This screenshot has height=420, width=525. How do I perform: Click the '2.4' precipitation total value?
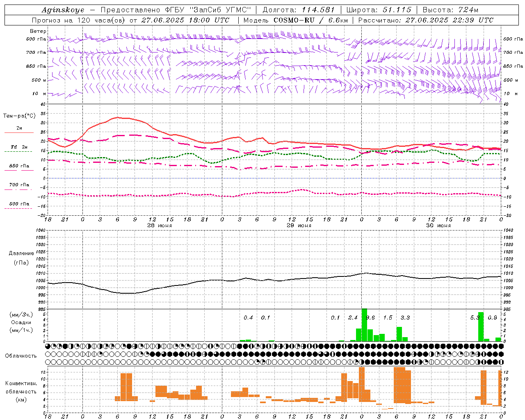tap(353, 318)
